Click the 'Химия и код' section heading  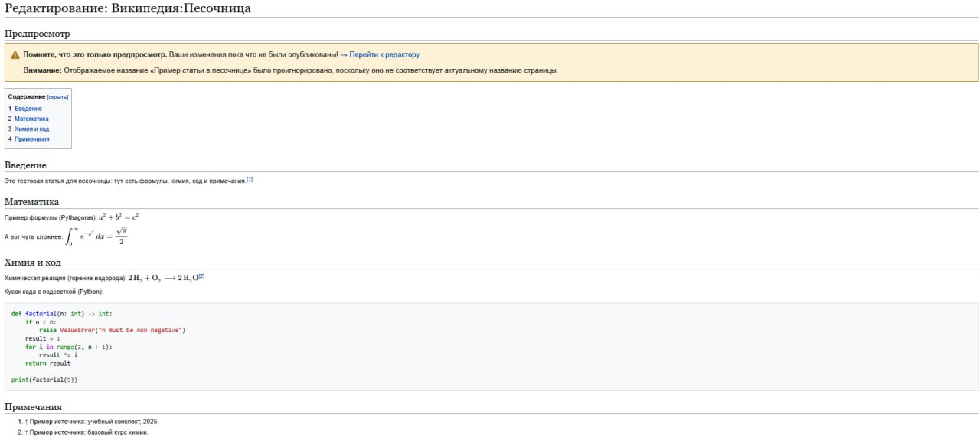(x=33, y=262)
